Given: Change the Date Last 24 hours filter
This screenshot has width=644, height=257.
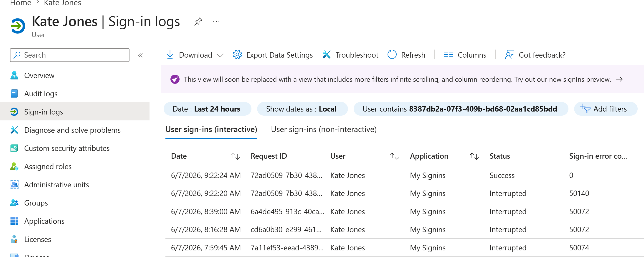Looking at the screenshot, I should point(207,109).
